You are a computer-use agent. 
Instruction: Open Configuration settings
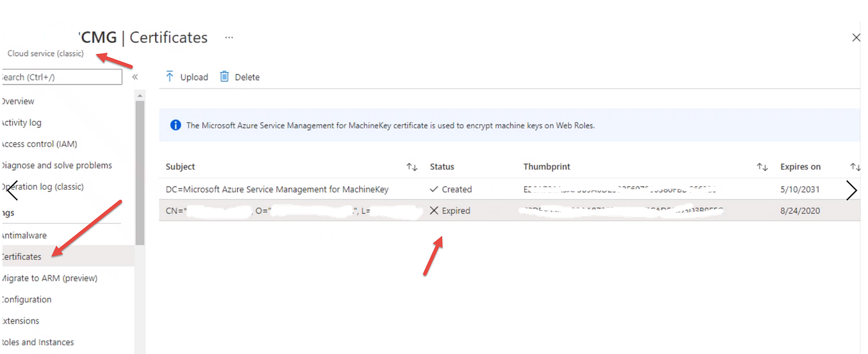26,299
